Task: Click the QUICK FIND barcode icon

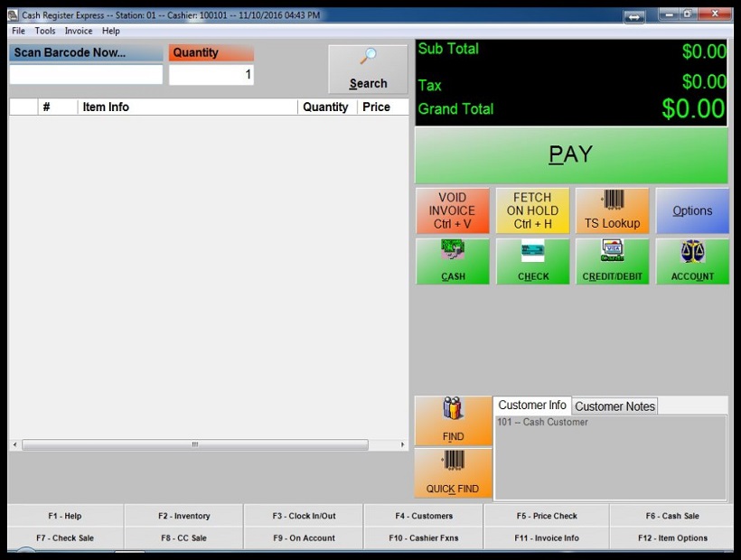Action: pos(453,472)
